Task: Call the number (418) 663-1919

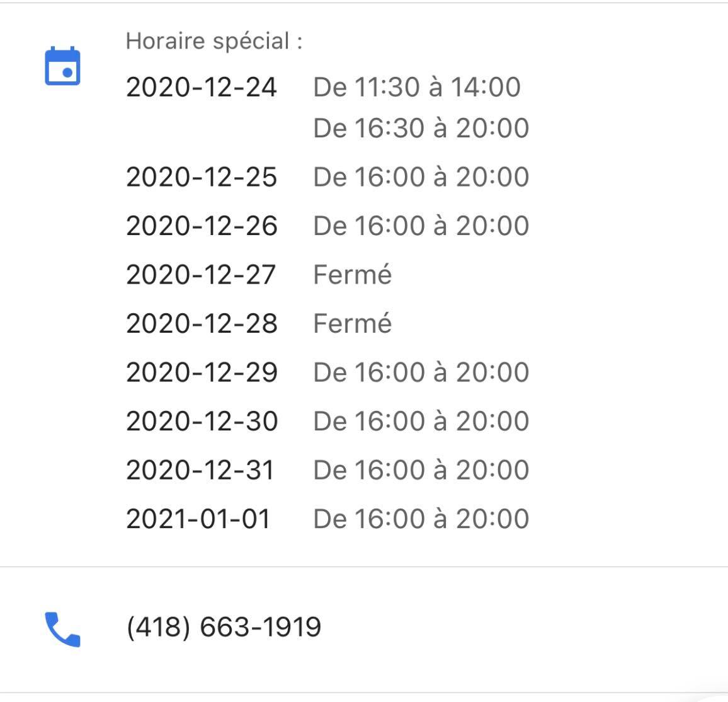Action: coord(224,627)
